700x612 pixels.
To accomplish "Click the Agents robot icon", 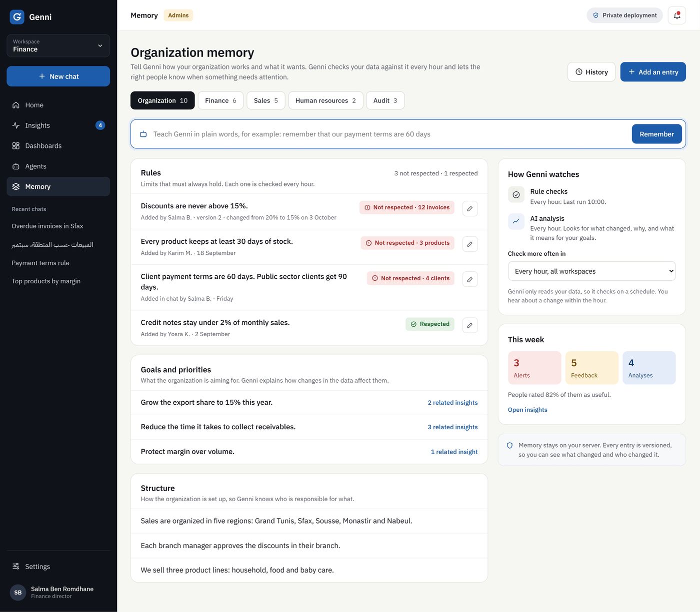I will tap(16, 166).
